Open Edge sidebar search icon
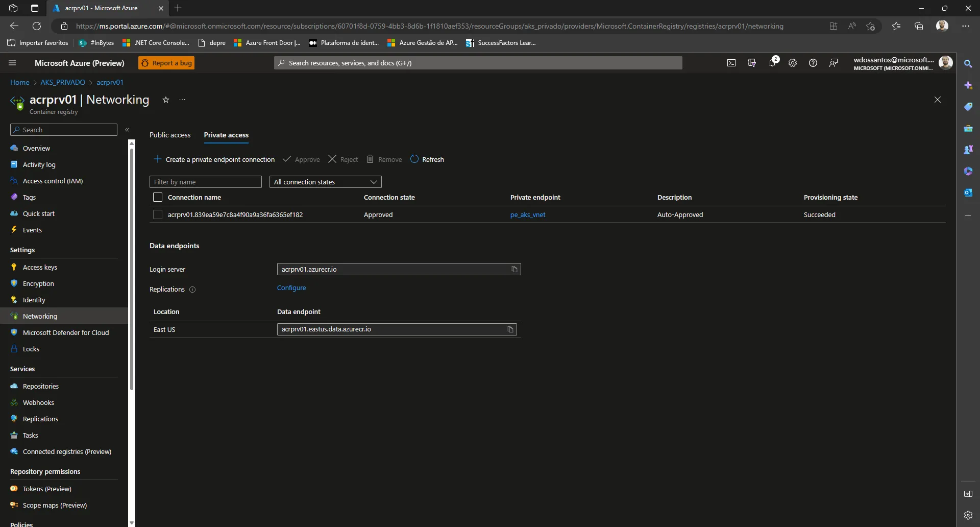Image resolution: width=980 pixels, height=527 pixels. coord(968,64)
